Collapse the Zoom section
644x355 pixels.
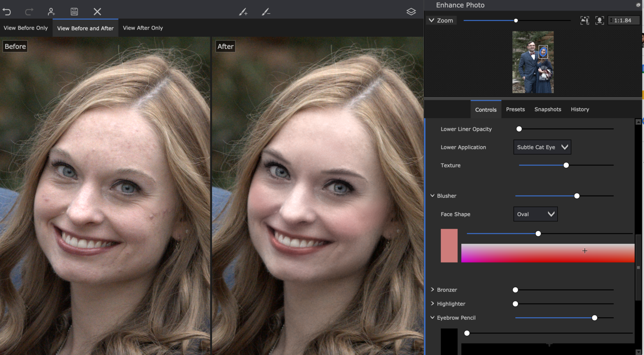(431, 20)
